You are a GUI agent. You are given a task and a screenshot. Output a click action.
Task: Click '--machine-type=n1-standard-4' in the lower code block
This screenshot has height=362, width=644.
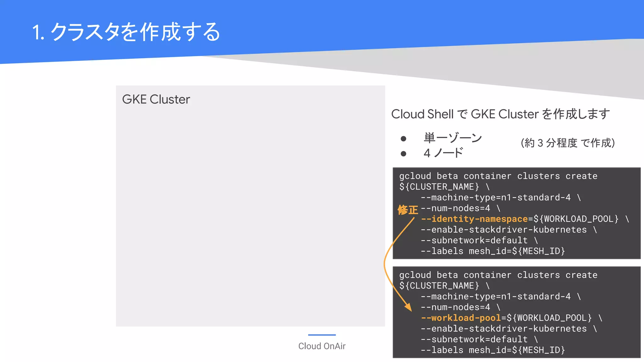pos(496,297)
